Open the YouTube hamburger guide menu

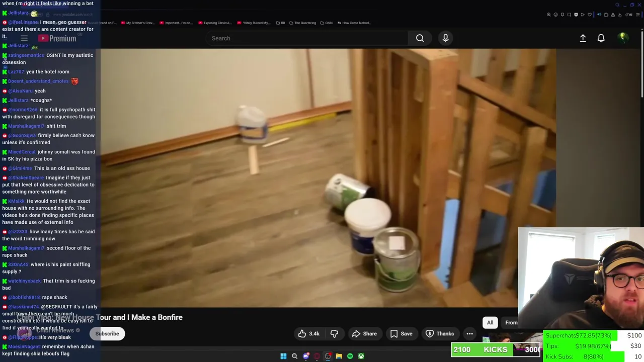coord(24,38)
